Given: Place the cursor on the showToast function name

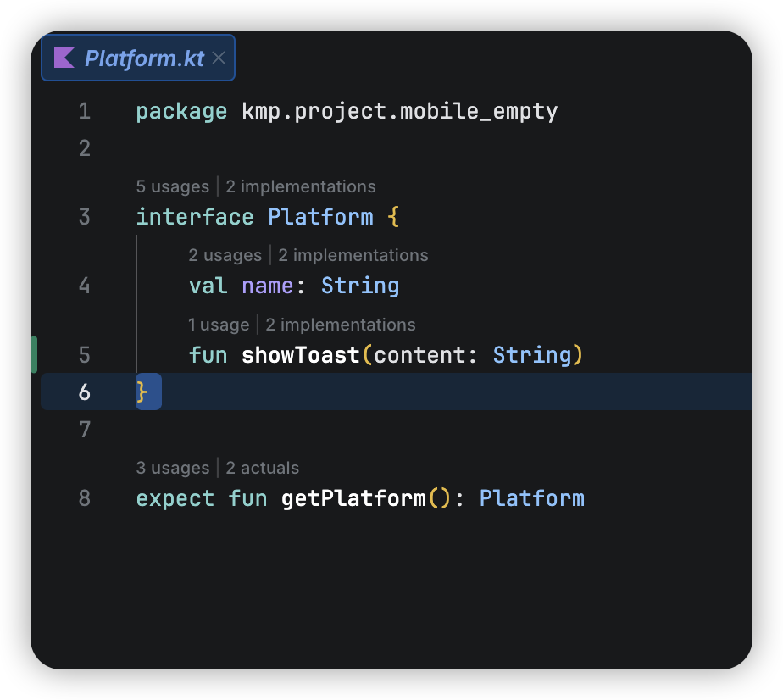Looking at the screenshot, I should [301, 354].
